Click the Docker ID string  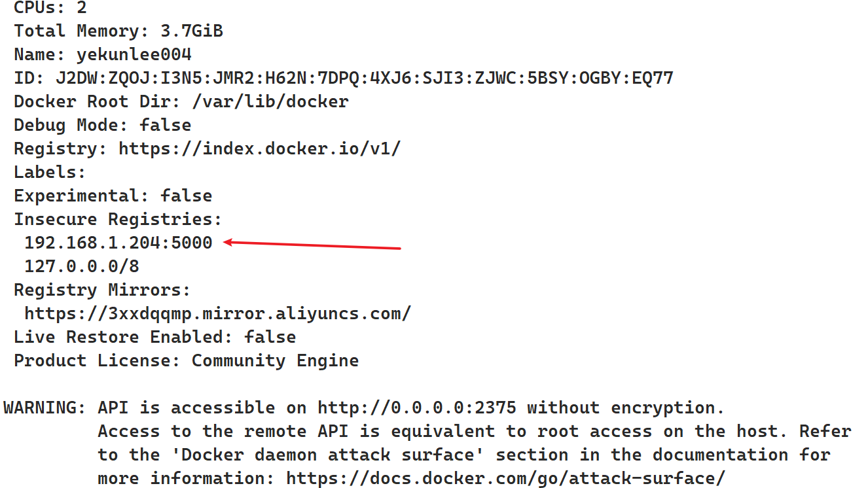[x=365, y=78]
